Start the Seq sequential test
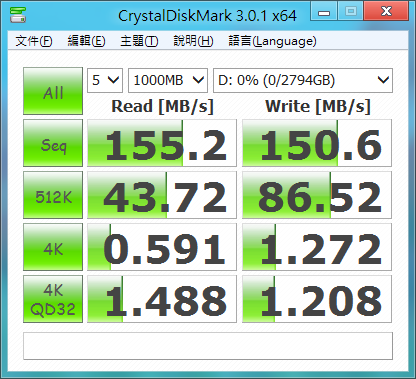 point(53,143)
